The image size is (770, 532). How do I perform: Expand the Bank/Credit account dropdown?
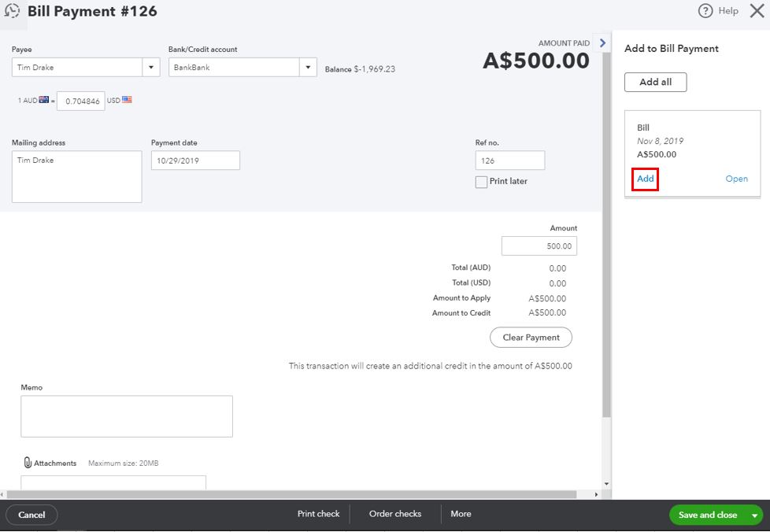tap(308, 67)
